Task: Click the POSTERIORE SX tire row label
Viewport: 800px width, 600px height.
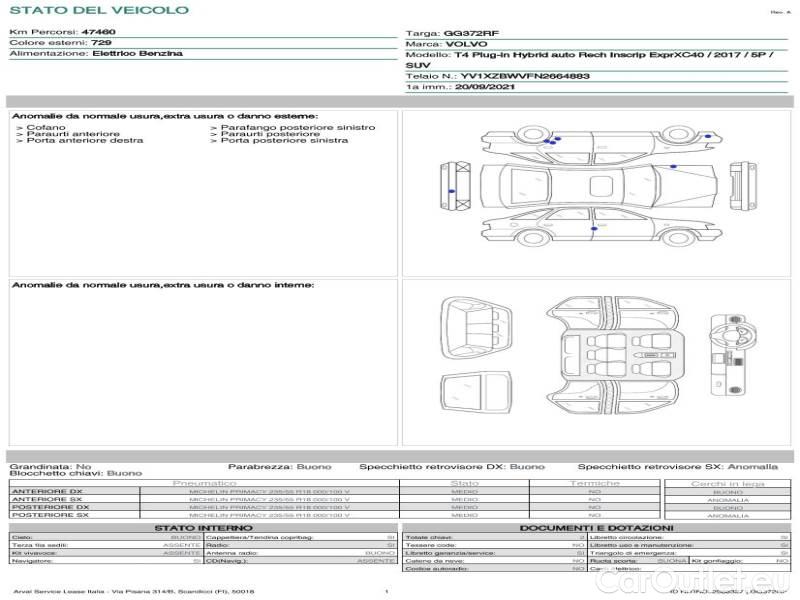Action: (48, 515)
